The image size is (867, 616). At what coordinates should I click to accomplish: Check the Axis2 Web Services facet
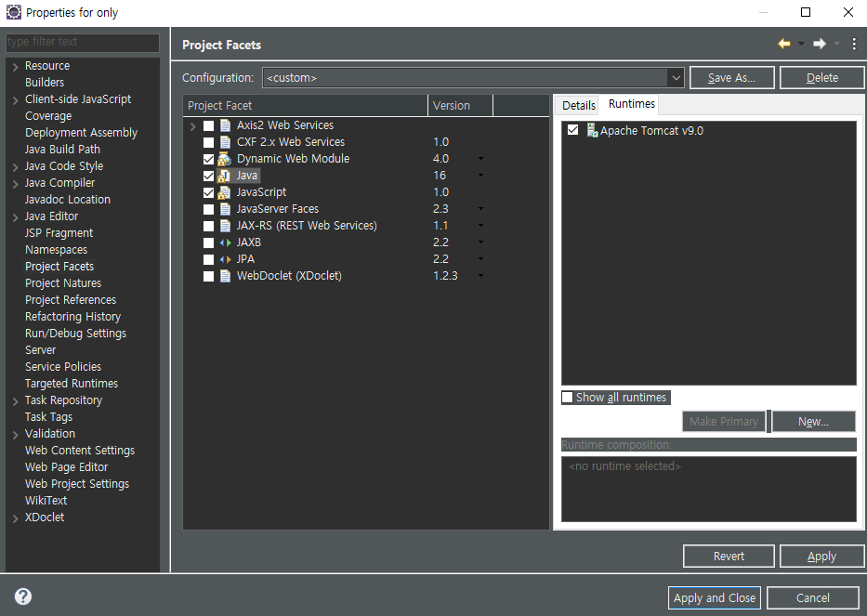click(208, 126)
